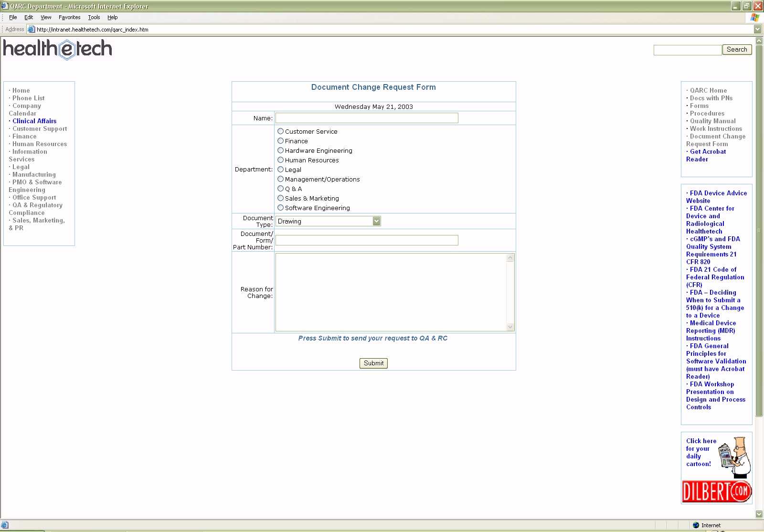Click the healthetech logo
764x532 pixels.
point(58,49)
